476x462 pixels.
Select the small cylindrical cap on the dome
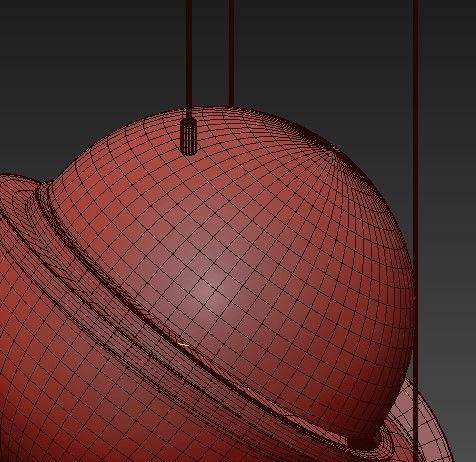click(188, 137)
